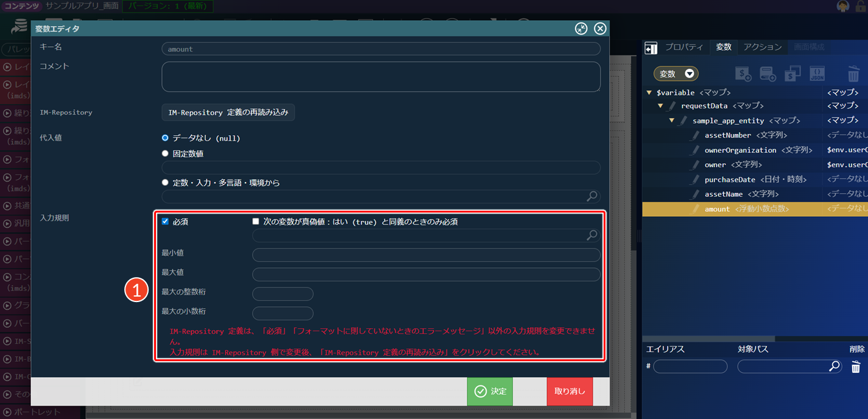Viewport: 868px width, 419px height.
Task: Click the JSON editor icon in variables toolbar
Action: 817,74
